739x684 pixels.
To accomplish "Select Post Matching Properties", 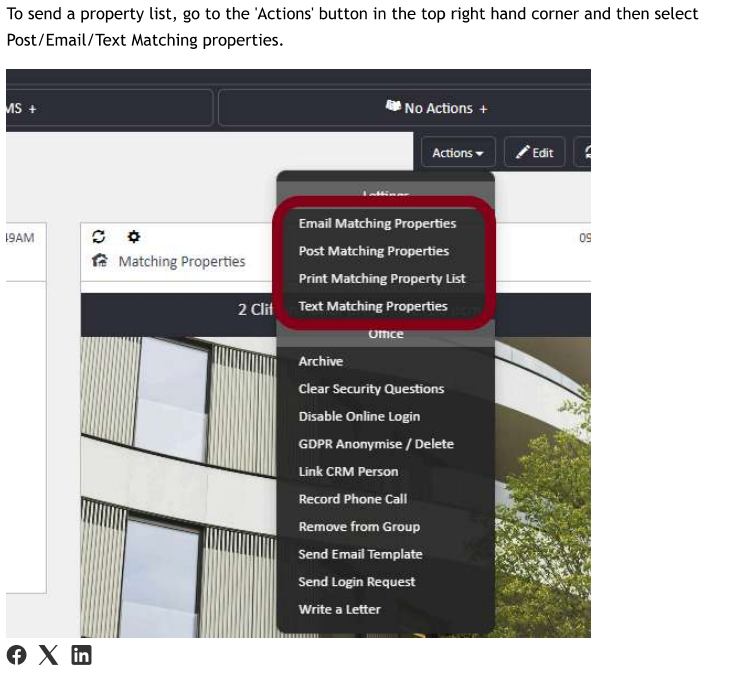I will point(373,251).
